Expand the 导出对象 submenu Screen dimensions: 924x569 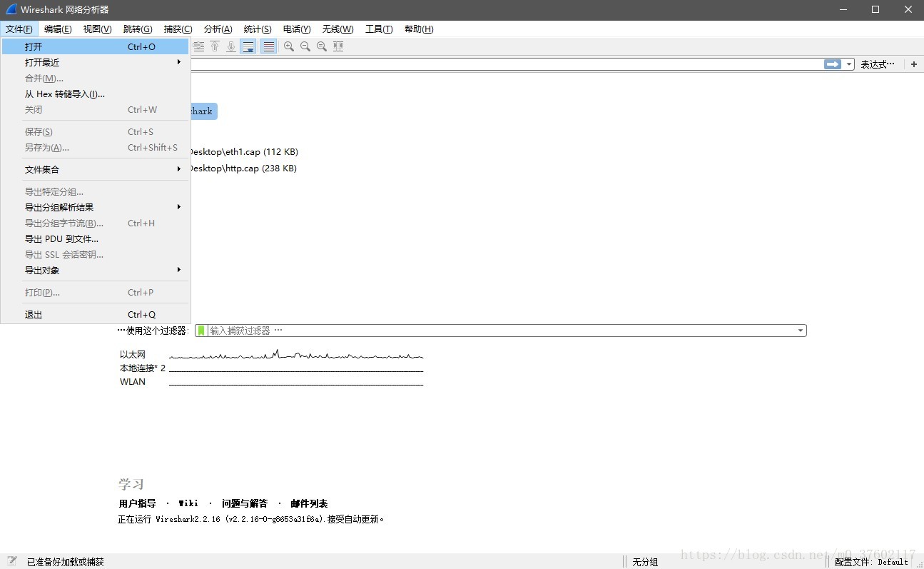pos(96,270)
